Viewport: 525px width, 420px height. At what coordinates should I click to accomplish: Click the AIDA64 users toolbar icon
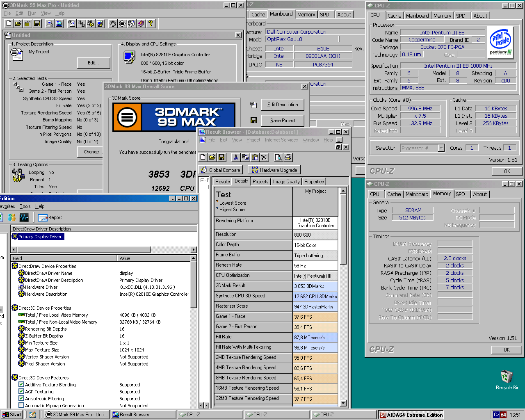coord(12,217)
